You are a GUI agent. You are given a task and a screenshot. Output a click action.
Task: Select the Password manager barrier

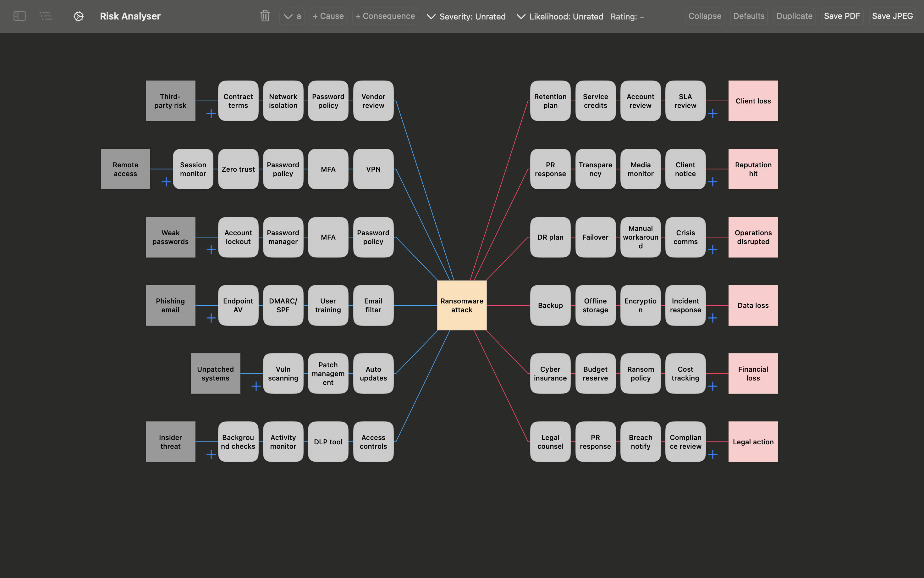click(x=283, y=237)
